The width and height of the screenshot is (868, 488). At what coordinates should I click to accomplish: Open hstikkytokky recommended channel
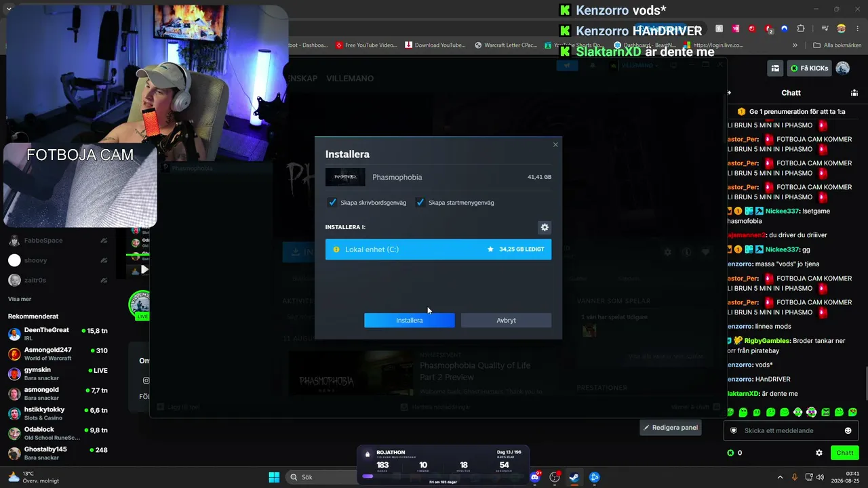(x=58, y=413)
